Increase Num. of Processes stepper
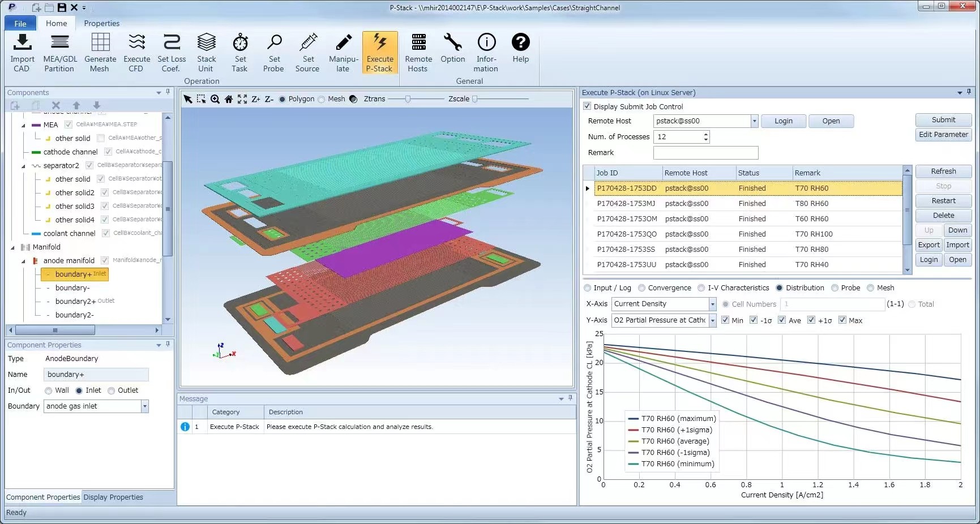 pyautogui.click(x=705, y=134)
